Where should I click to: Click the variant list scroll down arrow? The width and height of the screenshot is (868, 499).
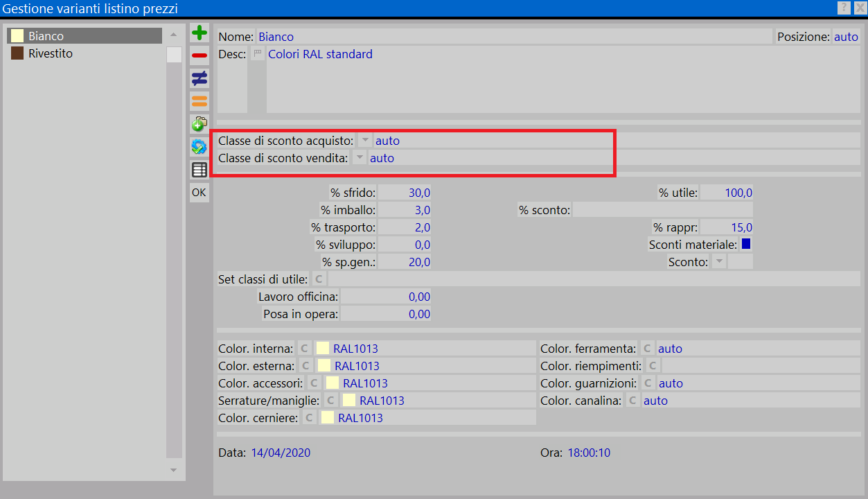(x=174, y=470)
